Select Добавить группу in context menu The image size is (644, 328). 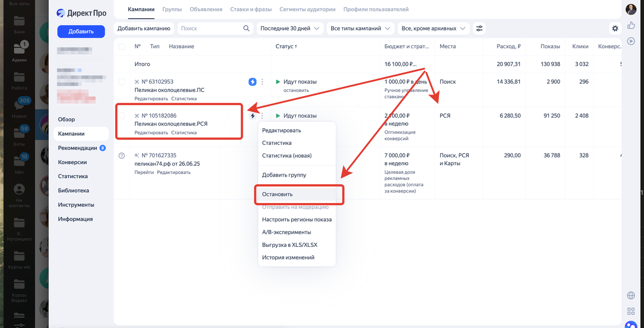point(297,175)
